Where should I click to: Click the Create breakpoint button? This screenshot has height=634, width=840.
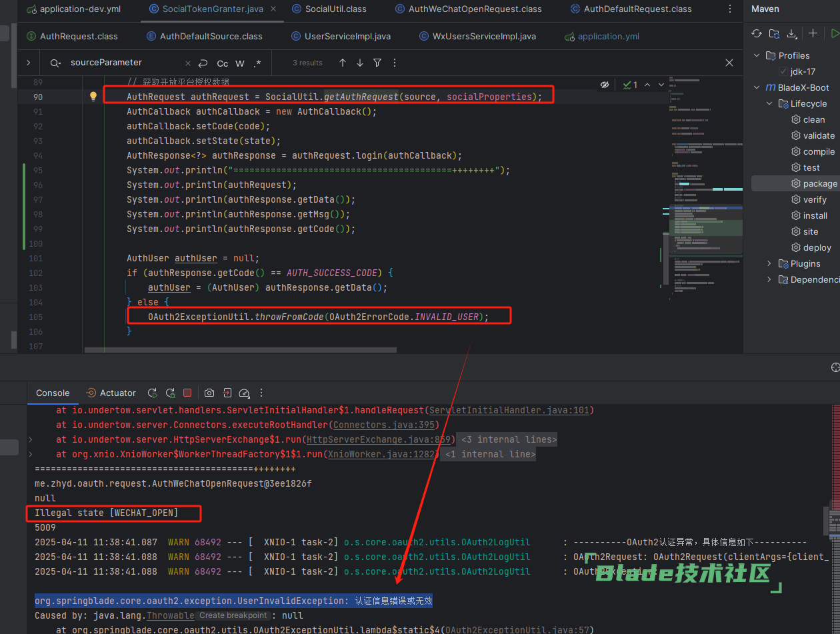[x=233, y=615]
